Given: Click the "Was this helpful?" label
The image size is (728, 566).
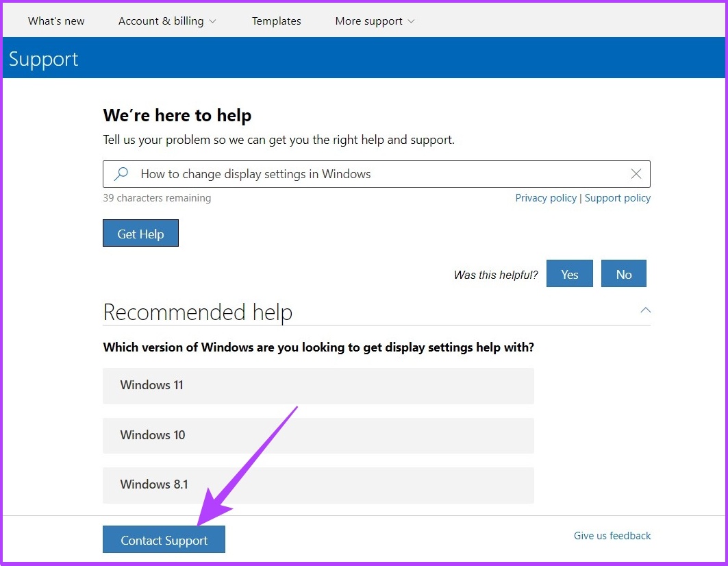Looking at the screenshot, I should [496, 275].
